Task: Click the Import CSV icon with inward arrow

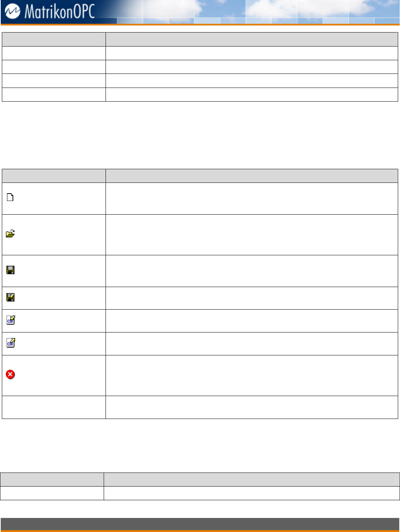Action: click(x=10, y=320)
